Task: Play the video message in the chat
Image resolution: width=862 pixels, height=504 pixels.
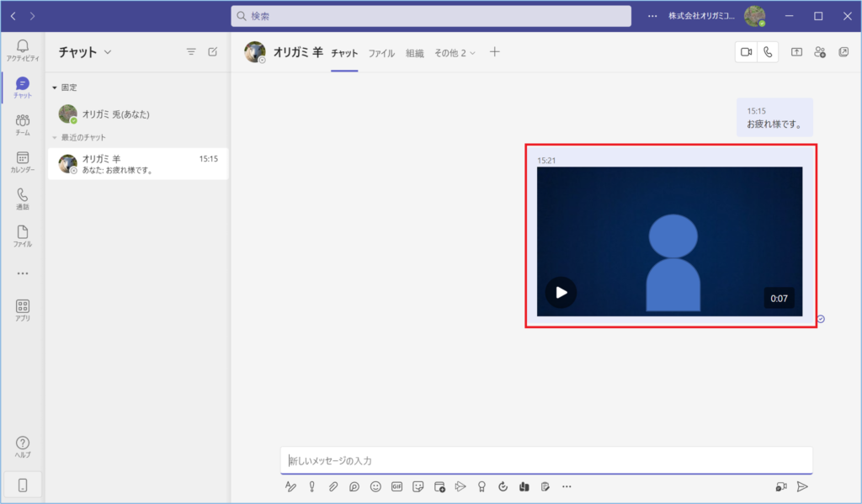Action: pos(561,292)
